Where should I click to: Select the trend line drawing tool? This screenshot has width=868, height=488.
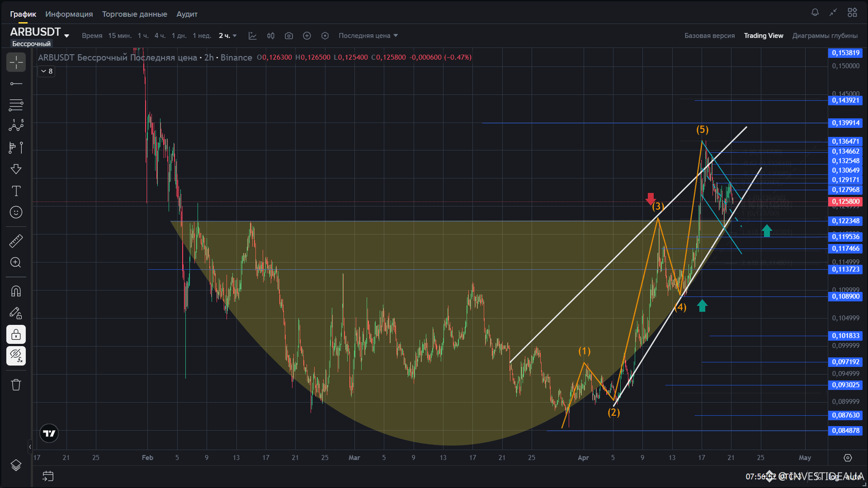click(16, 84)
